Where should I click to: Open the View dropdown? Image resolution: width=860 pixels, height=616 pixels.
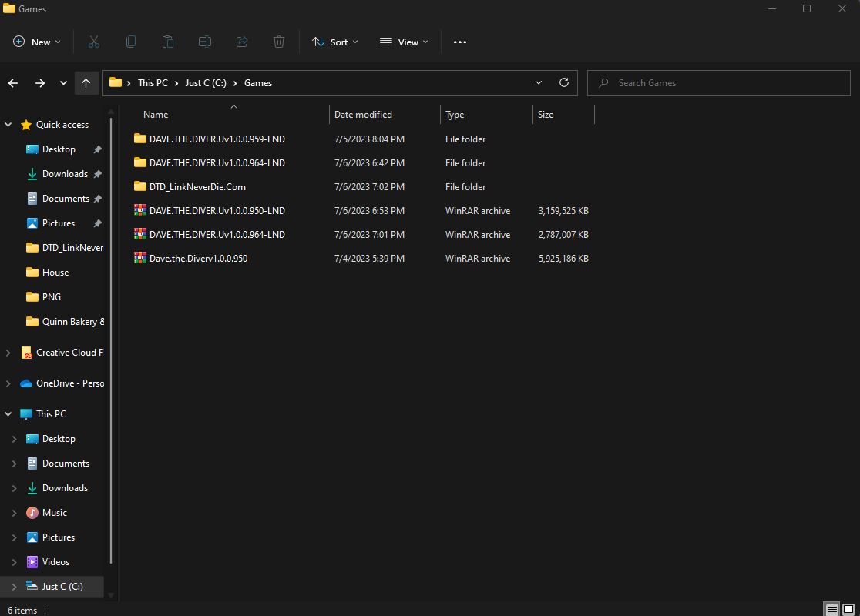[404, 42]
